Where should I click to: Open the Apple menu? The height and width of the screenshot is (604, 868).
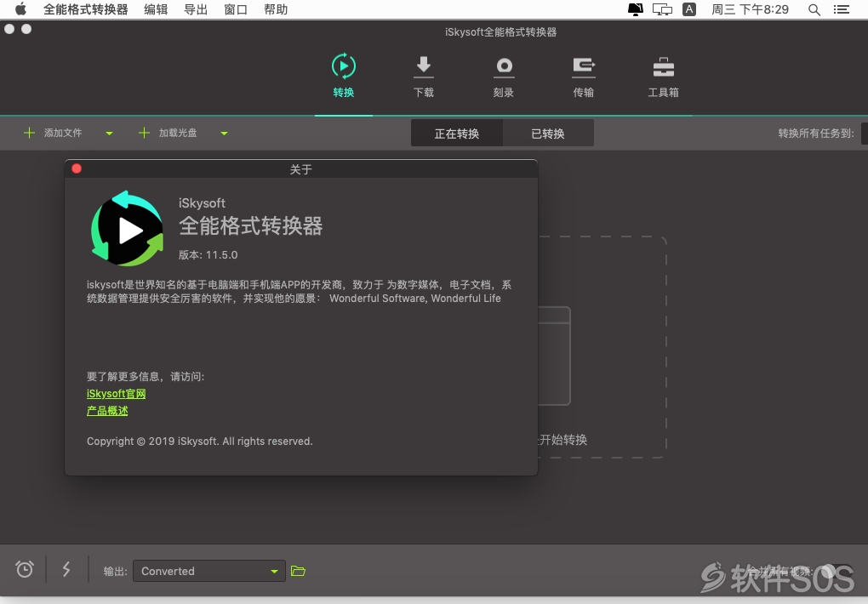tap(20, 9)
